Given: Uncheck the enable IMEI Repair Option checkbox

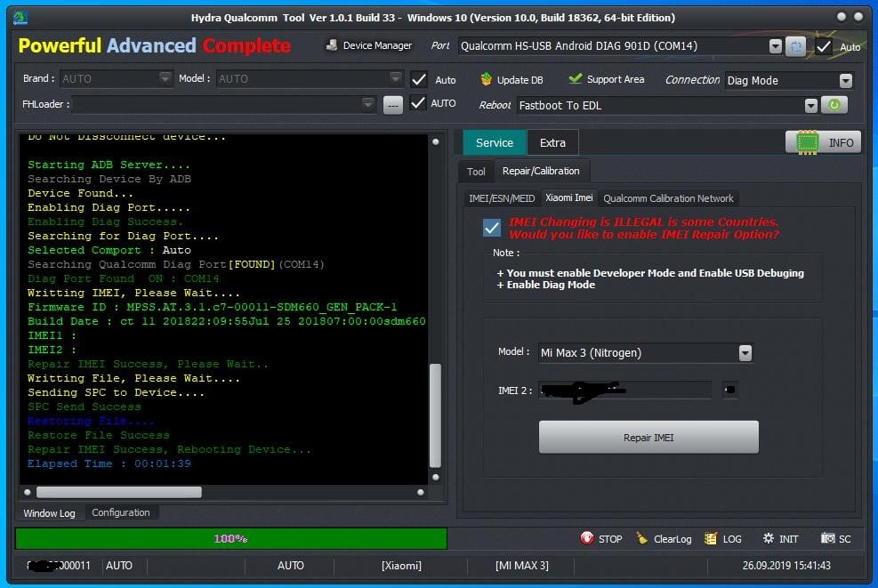Looking at the screenshot, I should [x=492, y=228].
